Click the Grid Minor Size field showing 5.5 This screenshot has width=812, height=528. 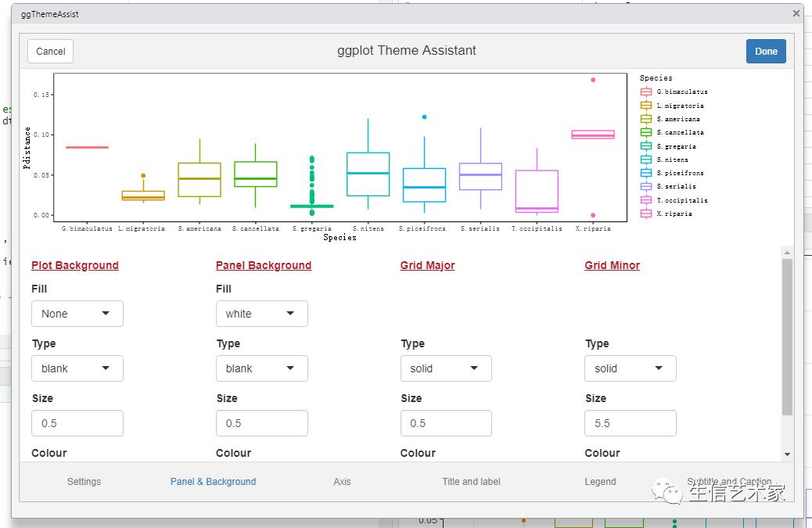630,422
